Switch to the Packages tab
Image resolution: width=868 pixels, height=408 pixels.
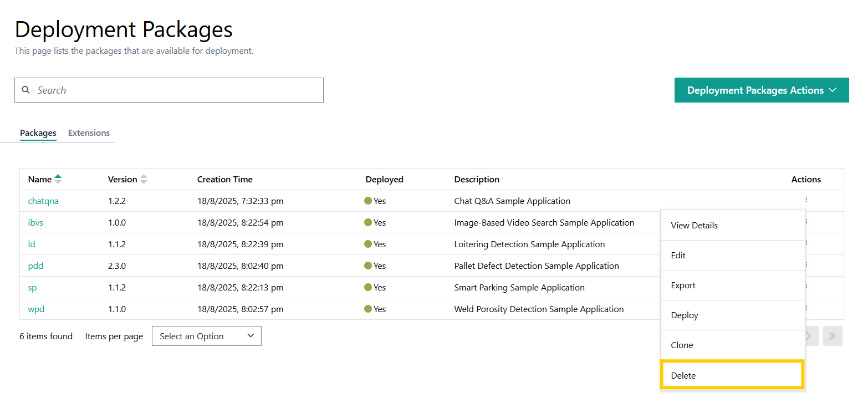(38, 133)
